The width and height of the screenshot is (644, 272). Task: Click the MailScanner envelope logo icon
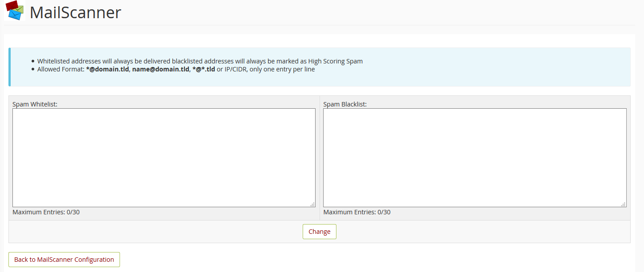coord(15,11)
